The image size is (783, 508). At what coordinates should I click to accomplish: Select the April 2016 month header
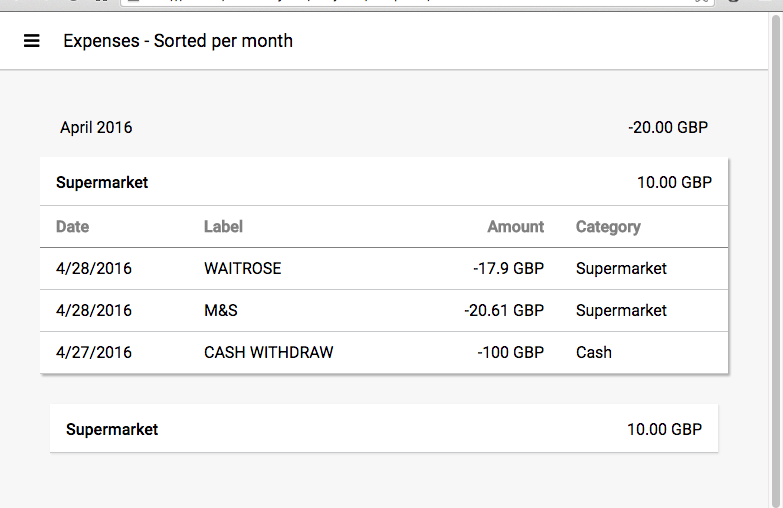[x=96, y=127]
